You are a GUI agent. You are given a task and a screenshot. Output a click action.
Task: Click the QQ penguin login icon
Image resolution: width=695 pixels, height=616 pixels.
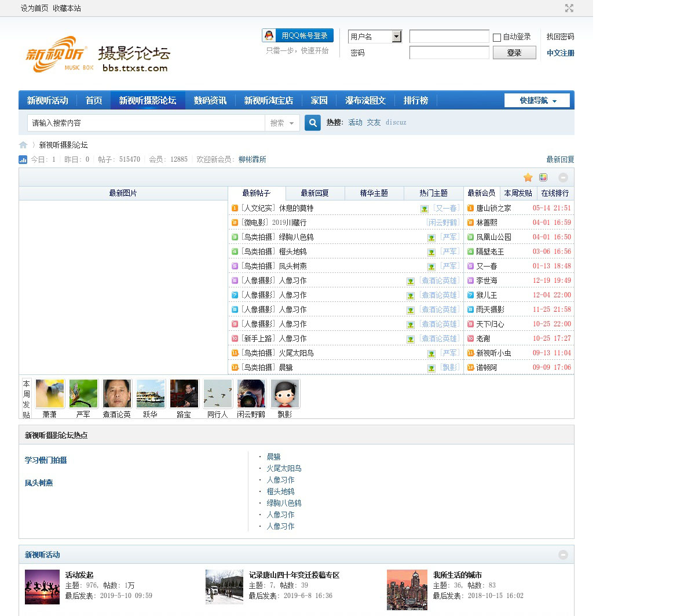tap(269, 35)
